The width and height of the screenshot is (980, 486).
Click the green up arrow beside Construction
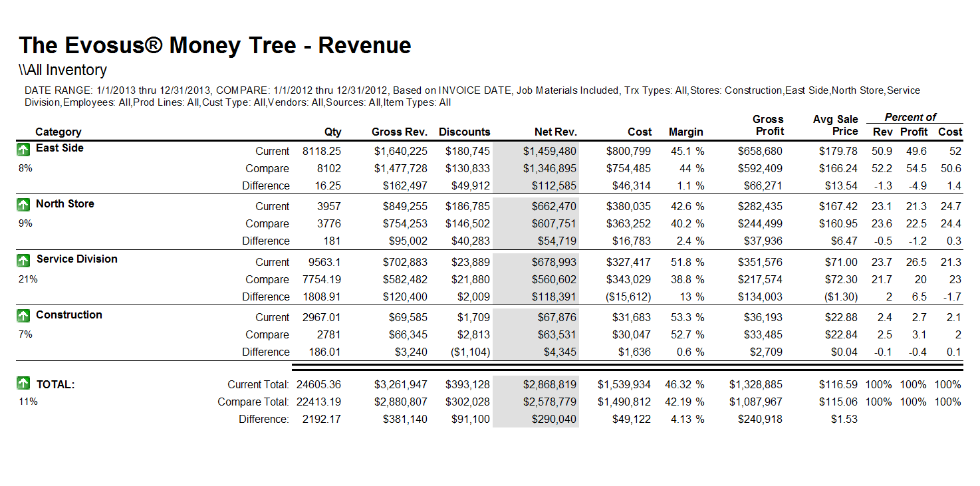click(x=24, y=316)
